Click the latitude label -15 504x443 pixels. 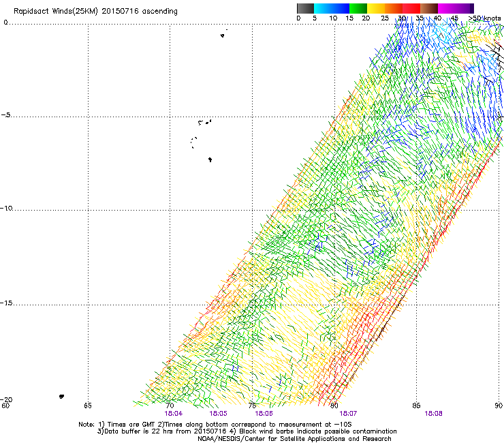point(6,303)
